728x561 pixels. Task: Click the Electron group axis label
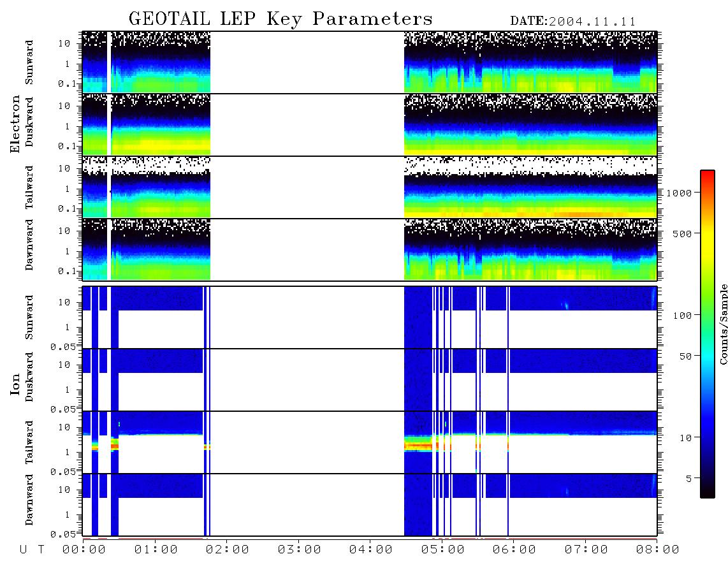pos(15,124)
